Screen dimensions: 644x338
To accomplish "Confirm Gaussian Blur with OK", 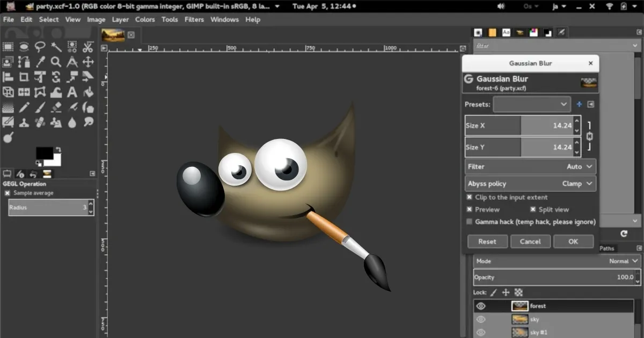I will pyautogui.click(x=573, y=241).
